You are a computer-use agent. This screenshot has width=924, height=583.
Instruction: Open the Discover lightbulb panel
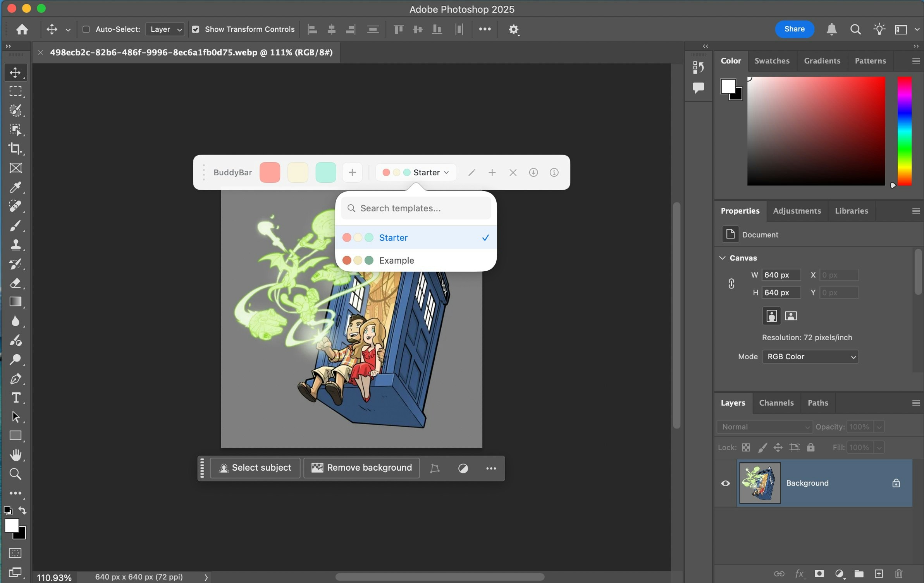(x=879, y=29)
